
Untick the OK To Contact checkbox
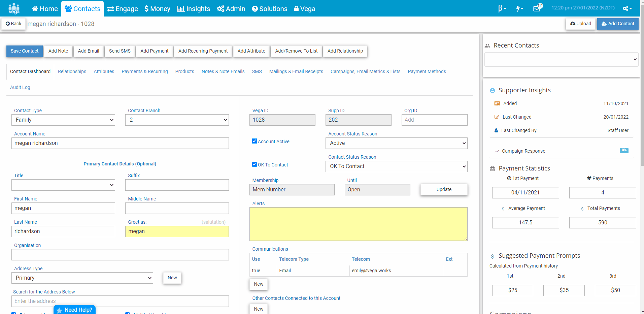tap(254, 164)
